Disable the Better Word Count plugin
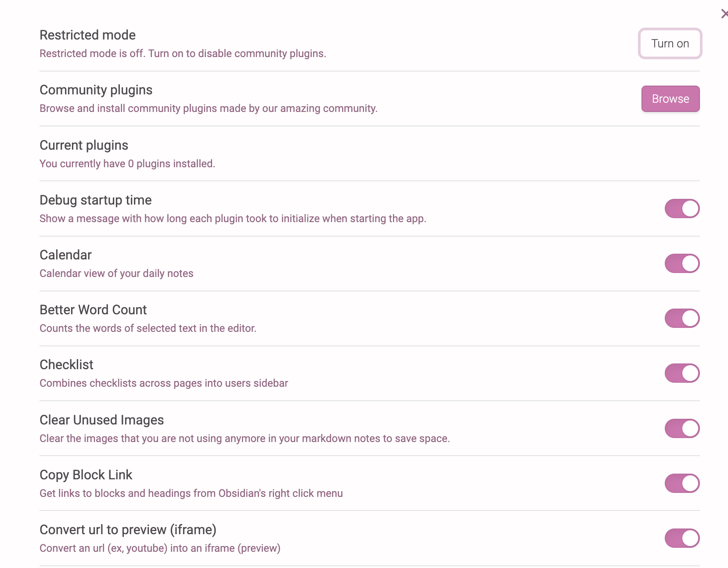Image resolution: width=728 pixels, height=568 pixels. [x=682, y=318]
